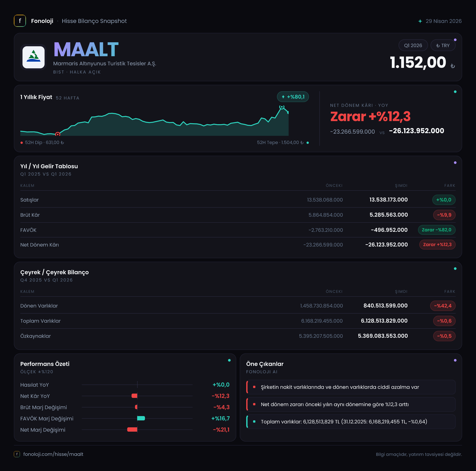Click the +%80,1 yearly change badge

pos(293,97)
